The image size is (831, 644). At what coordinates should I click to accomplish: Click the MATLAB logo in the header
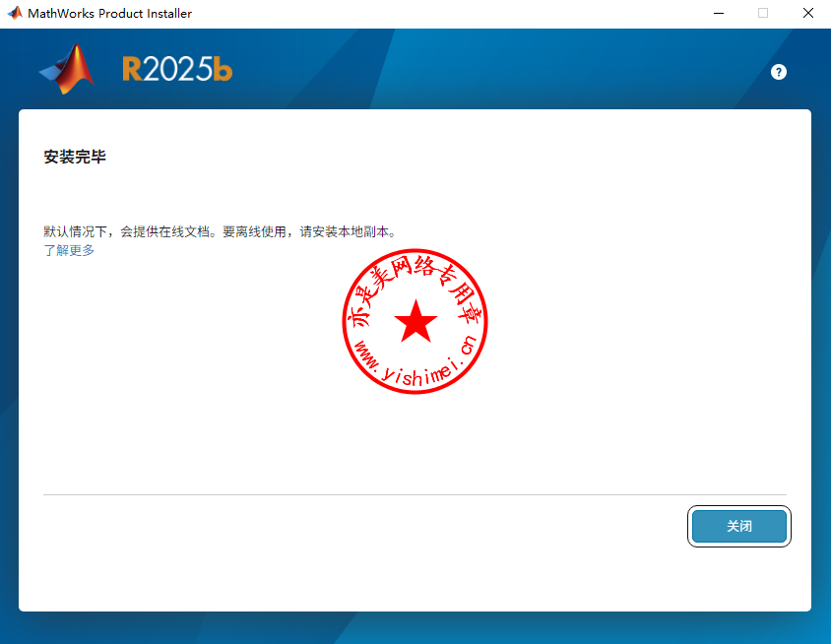click(68, 69)
